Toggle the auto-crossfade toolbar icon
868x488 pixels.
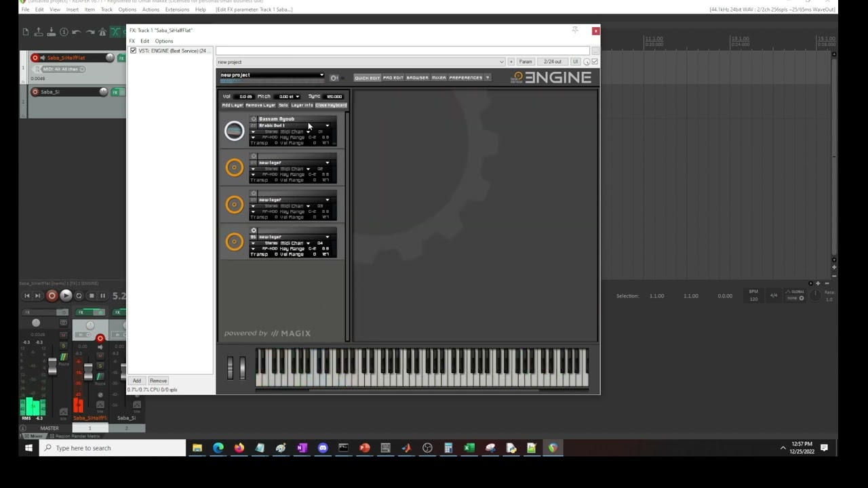115,32
